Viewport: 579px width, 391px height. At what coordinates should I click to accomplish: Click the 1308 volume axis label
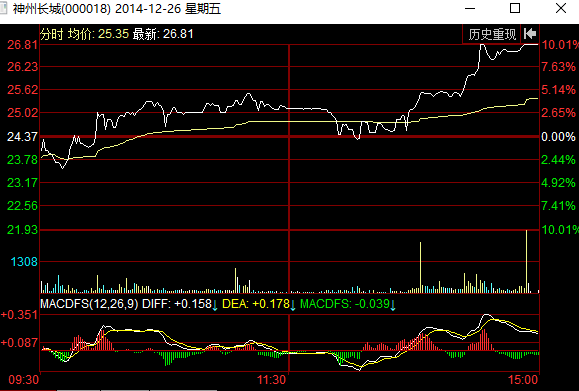click(x=24, y=262)
